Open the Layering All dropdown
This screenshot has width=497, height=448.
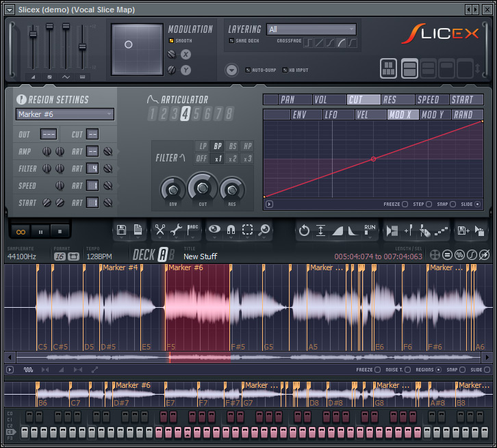click(x=311, y=29)
